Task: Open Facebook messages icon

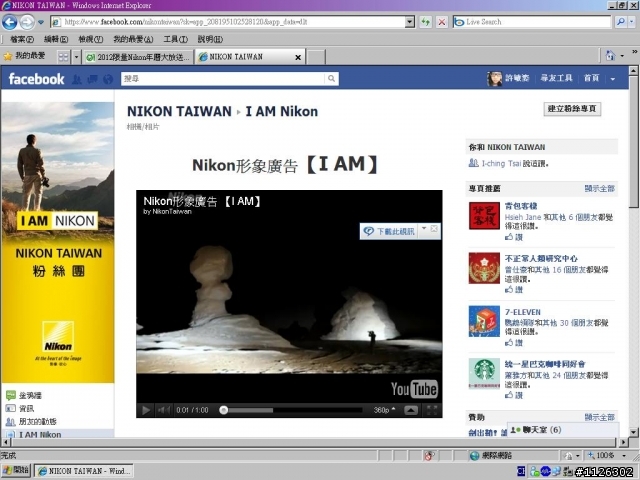Action: click(x=93, y=79)
